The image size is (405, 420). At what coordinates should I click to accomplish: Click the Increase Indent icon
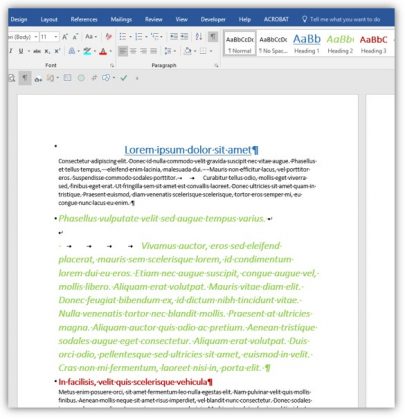pyautogui.click(x=184, y=36)
